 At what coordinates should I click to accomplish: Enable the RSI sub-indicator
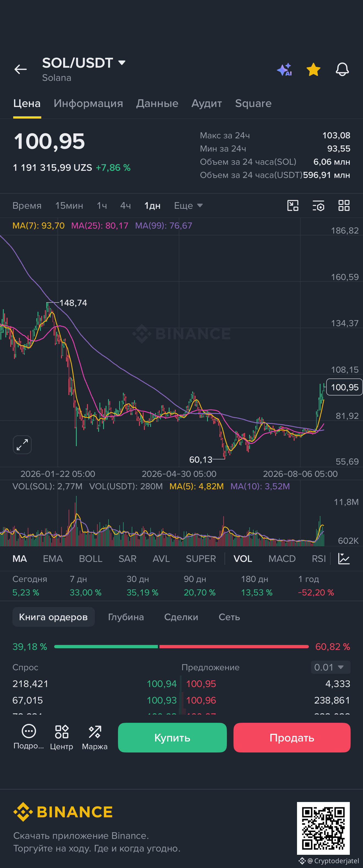pos(318,559)
